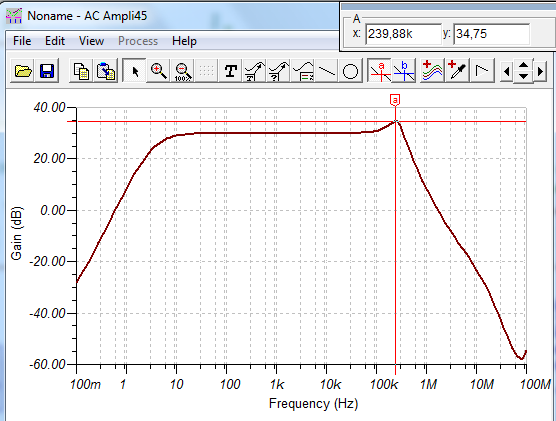Click the -20.00 gain axis value
This screenshot has height=421, width=556.
(47, 261)
